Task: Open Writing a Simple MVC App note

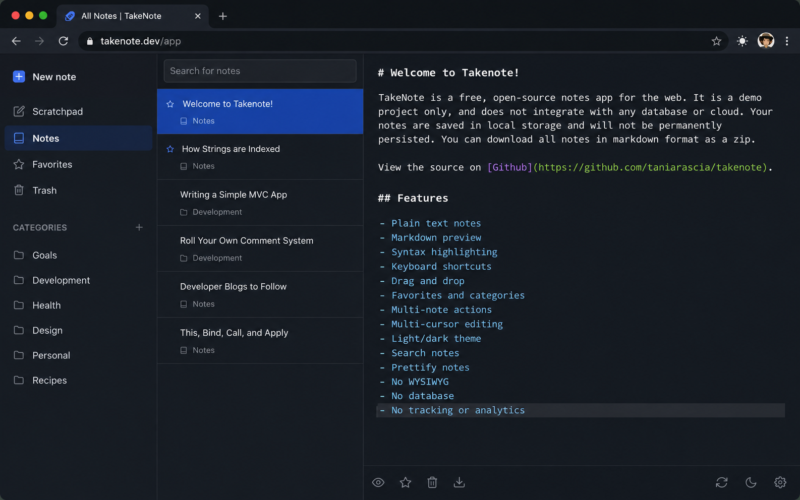Action: tap(260, 203)
